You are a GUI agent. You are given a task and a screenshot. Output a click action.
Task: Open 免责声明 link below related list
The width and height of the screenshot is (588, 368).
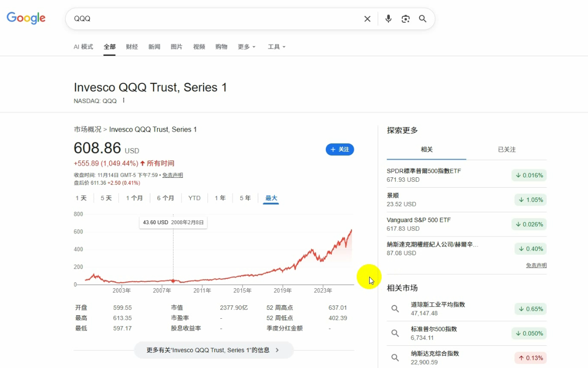[536, 266]
